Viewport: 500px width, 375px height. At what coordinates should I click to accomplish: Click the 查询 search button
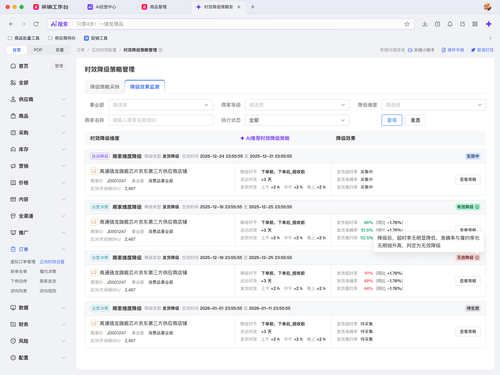[x=392, y=120]
